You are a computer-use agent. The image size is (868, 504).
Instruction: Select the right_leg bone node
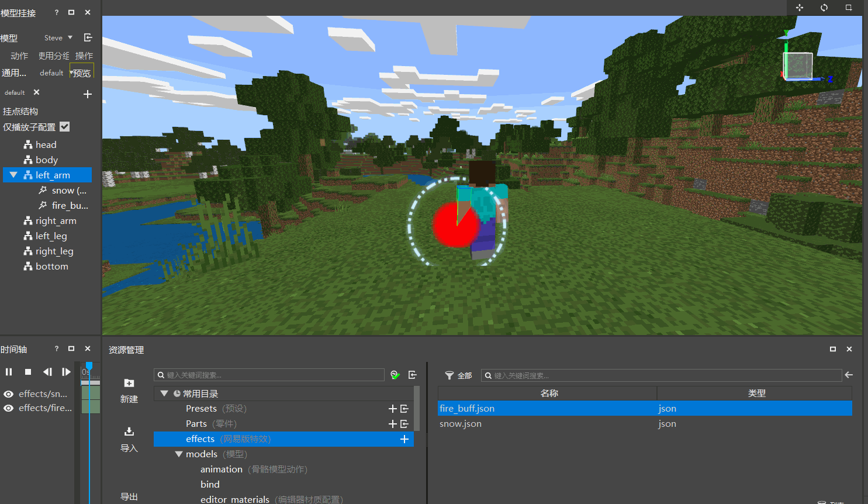49,251
